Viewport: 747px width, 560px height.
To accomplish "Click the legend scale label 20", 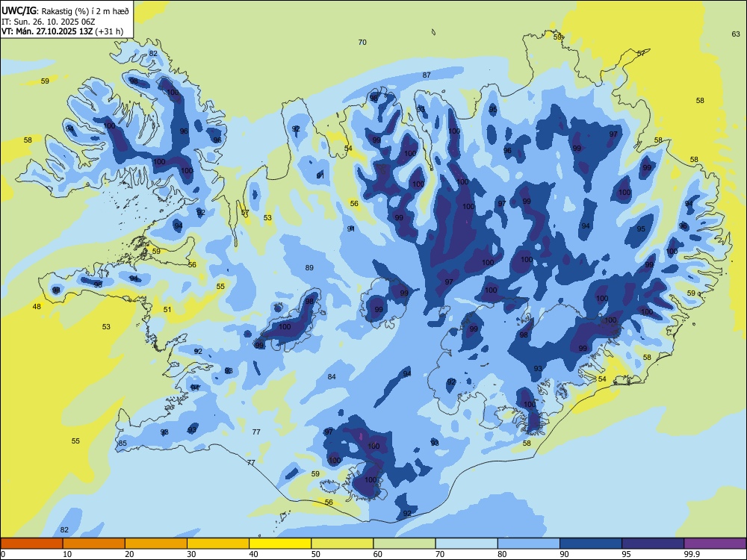I will point(129,554).
